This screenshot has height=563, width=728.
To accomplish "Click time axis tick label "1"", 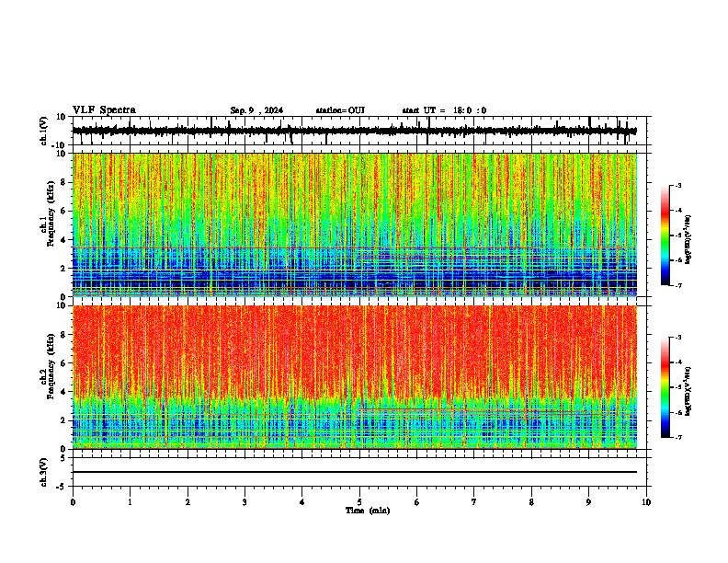I will [x=130, y=502].
